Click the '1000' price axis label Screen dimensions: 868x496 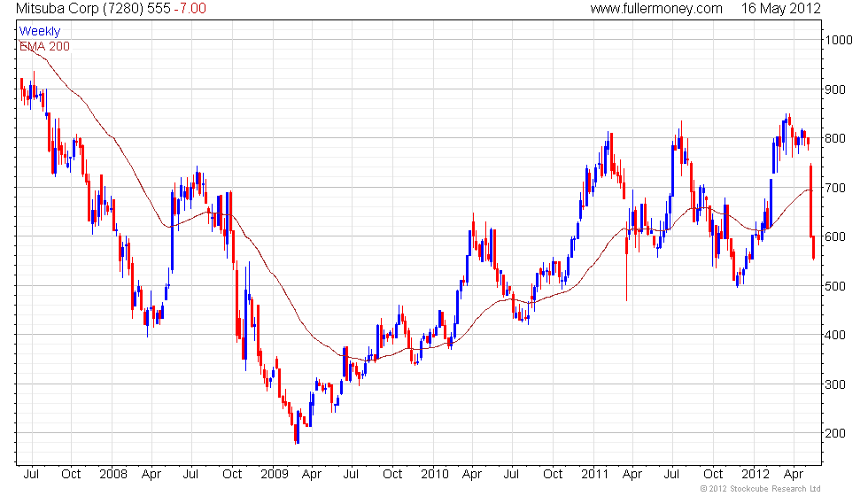click(839, 40)
